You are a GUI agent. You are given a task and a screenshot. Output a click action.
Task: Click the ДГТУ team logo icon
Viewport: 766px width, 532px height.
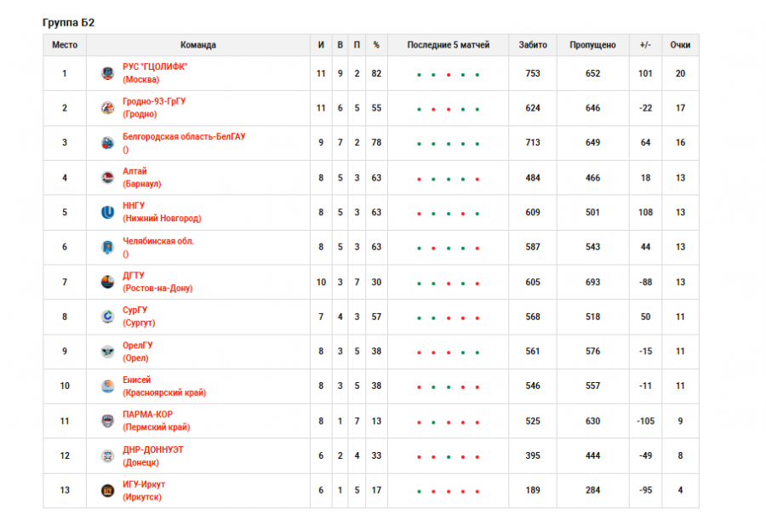(x=107, y=283)
